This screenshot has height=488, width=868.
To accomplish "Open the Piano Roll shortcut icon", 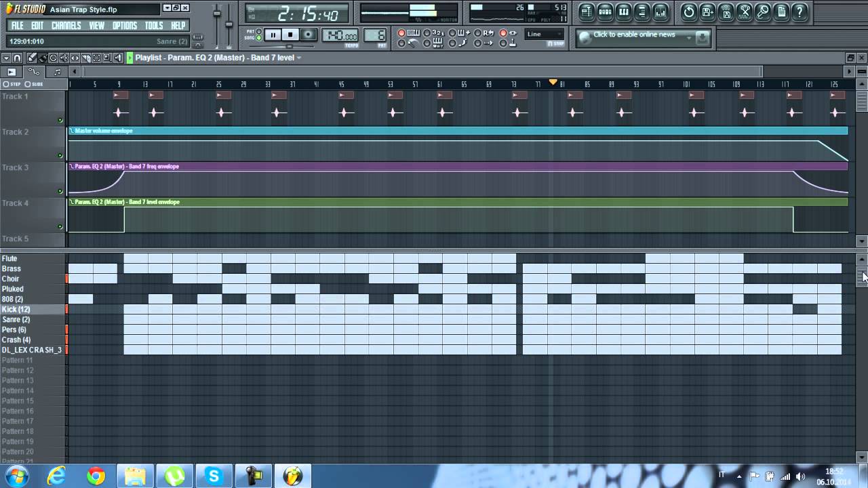I will 623,12.
